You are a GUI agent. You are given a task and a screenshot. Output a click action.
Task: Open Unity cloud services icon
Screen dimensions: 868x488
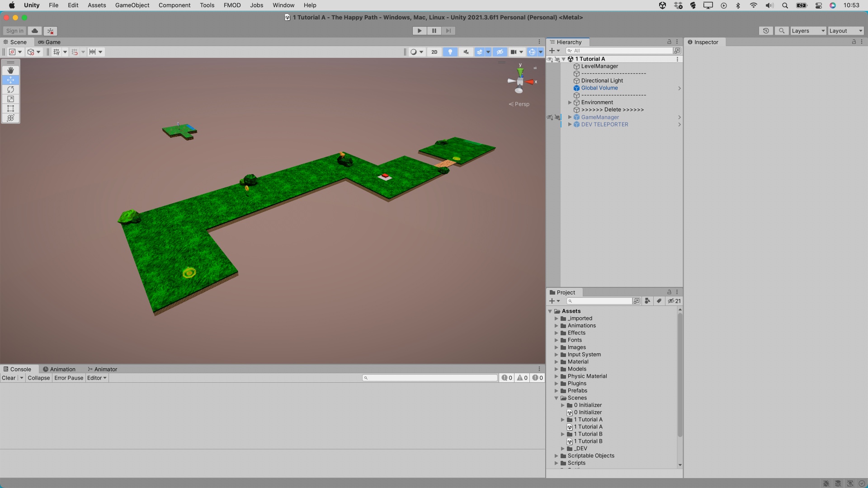[35, 31]
